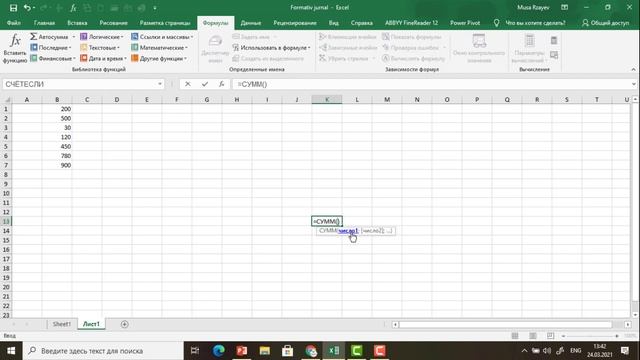This screenshot has width=640, height=360.
Task: Click in the formula bar input
Action: 432,84
